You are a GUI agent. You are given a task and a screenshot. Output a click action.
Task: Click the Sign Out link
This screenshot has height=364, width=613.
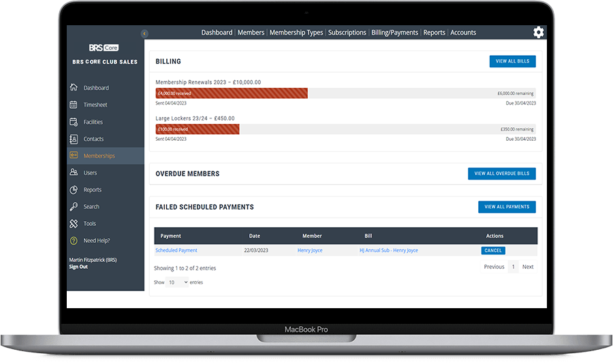pos(78,267)
